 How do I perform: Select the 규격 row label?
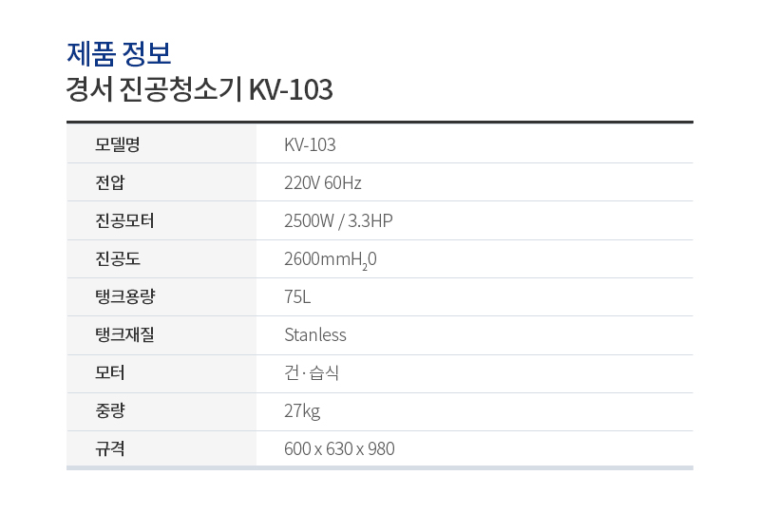coord(110,448)
